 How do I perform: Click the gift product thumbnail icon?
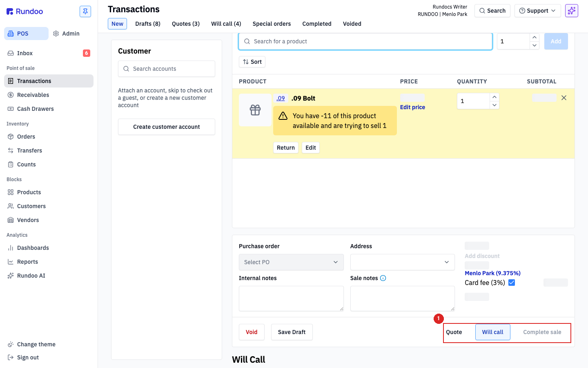coord(255,110)
